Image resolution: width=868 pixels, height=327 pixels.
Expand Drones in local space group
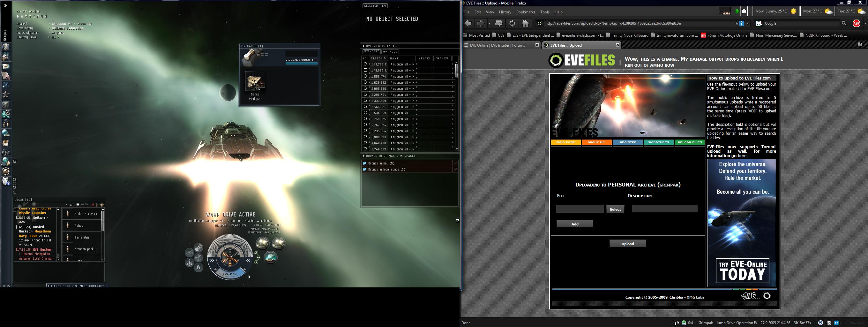click(x=455, y=169)
